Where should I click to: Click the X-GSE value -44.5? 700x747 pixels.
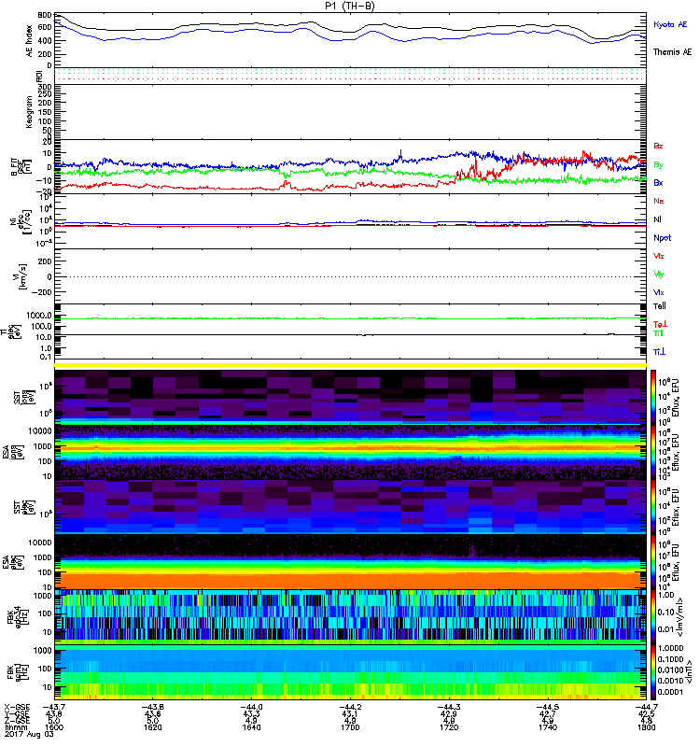click(x=548, y=707)
